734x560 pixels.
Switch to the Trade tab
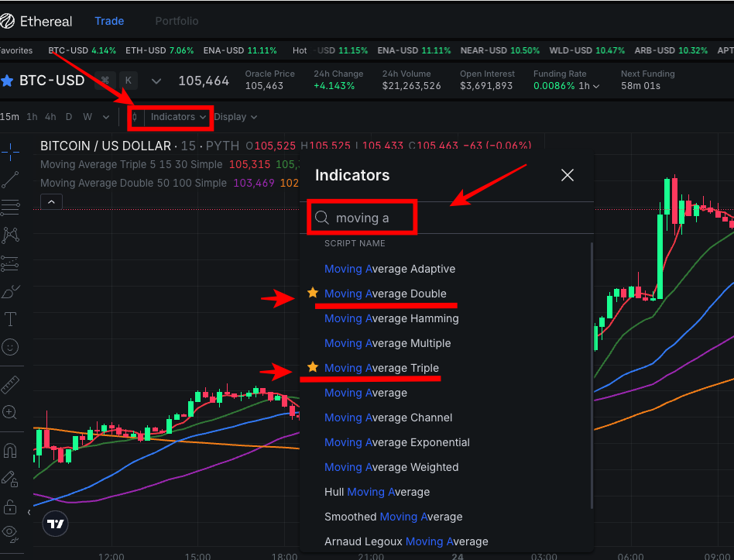tap(109, 21)
